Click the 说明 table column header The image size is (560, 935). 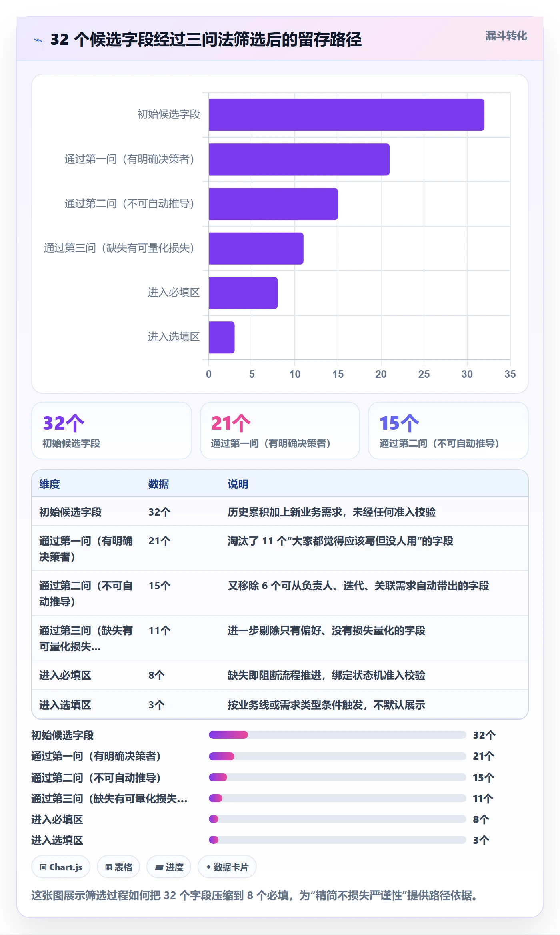(238, 484)
